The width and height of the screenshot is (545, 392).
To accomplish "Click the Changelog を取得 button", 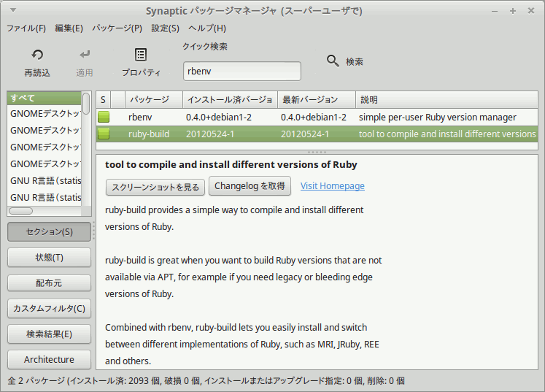I will pyautogui.click(x=250, y=186).
